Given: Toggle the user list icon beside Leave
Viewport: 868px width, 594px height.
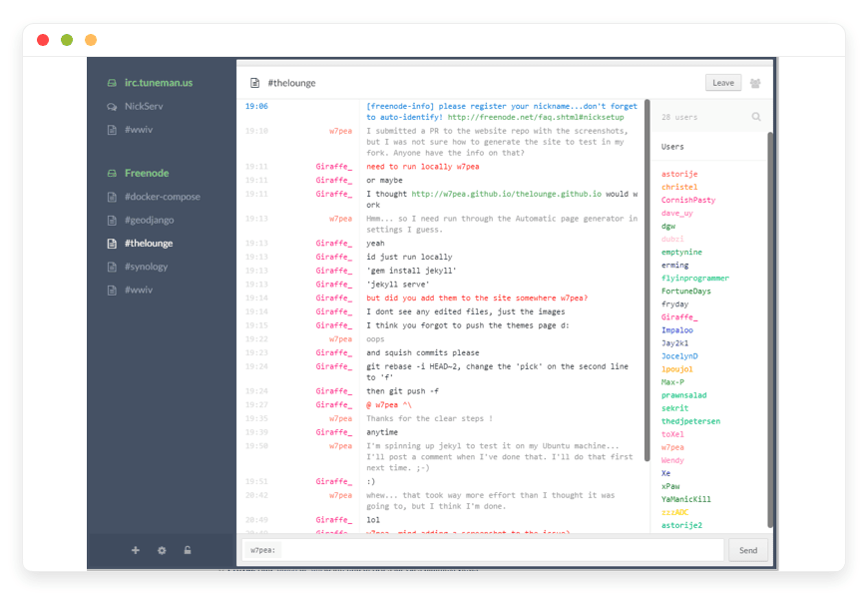Looking at the screenshot, I should point(755,83).
